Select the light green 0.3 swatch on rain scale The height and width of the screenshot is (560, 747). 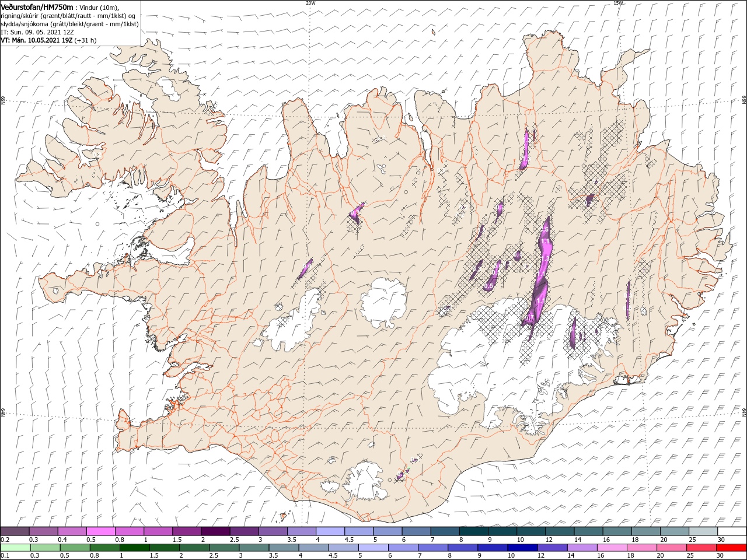[x=45, y=548]
